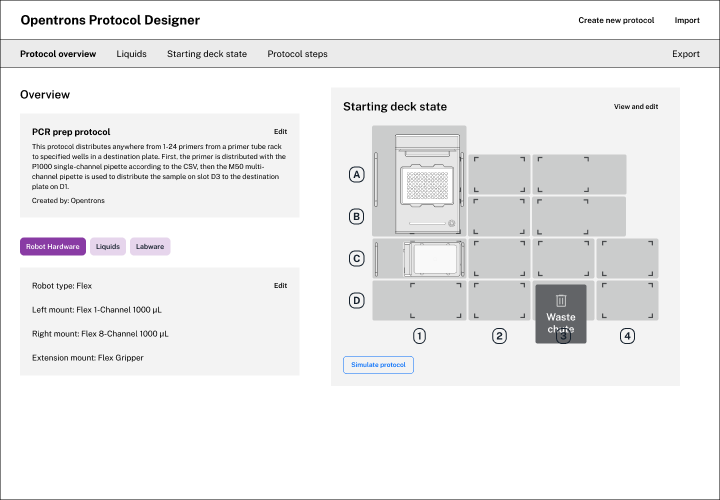The image size is (720, 500).
Task: Click Extension mount: Flex Gripper text
Action: pyautogui.click(x=88, y=358)
